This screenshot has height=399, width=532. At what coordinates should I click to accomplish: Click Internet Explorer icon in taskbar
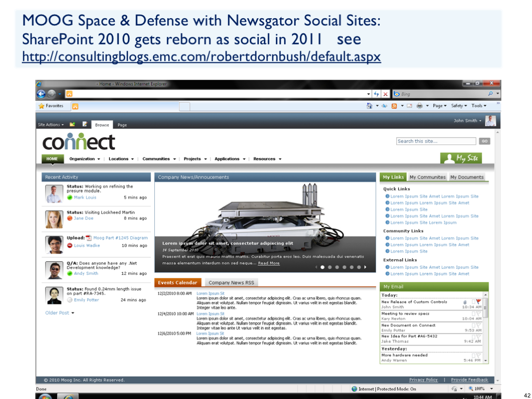point(68,396)
